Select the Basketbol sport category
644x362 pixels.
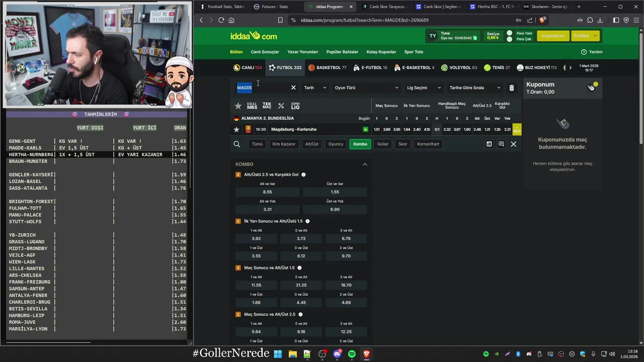[327, 67]
